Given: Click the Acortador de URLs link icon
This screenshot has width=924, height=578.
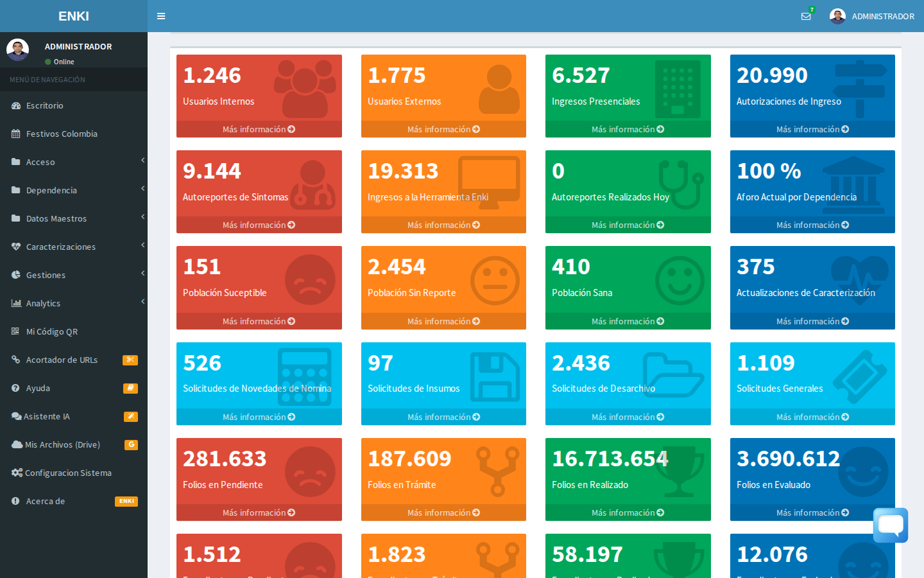Looking at the screenshot, I should click(x=16, y=360).
